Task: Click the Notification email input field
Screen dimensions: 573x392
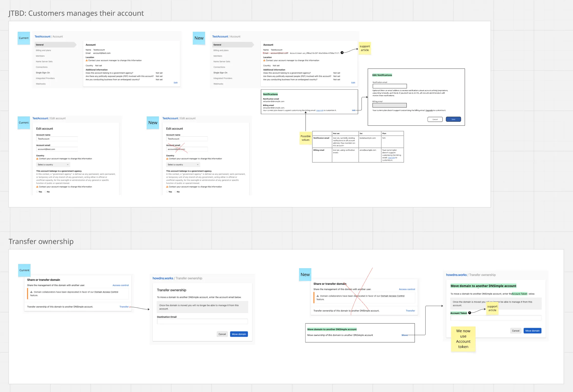Action: pyautogui.click(x=389, y=86)
